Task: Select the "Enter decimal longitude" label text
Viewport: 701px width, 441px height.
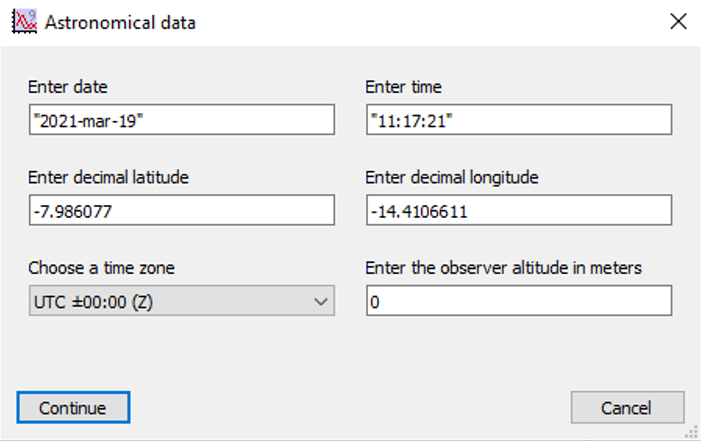Action: click(x=452, y=178)
